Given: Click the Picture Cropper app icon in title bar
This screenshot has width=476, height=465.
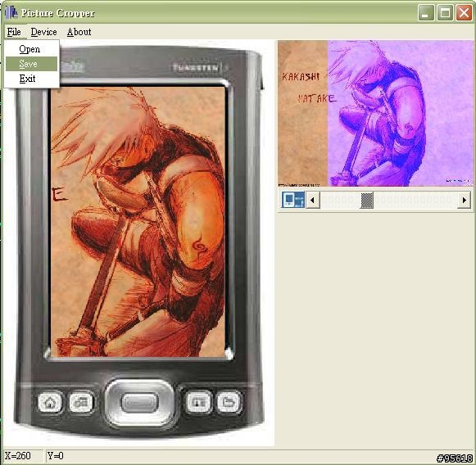Looking at the screenshot, I should pos(11,12).
